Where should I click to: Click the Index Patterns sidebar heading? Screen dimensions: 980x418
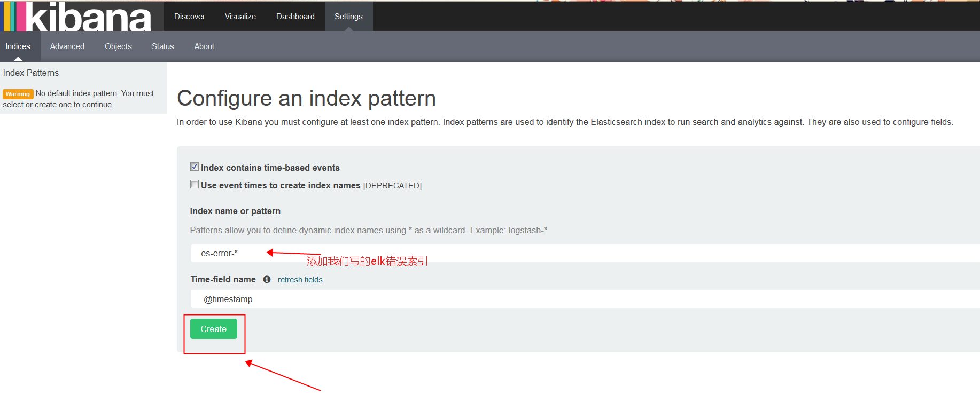pyautogui.click(x=31, y=73)
